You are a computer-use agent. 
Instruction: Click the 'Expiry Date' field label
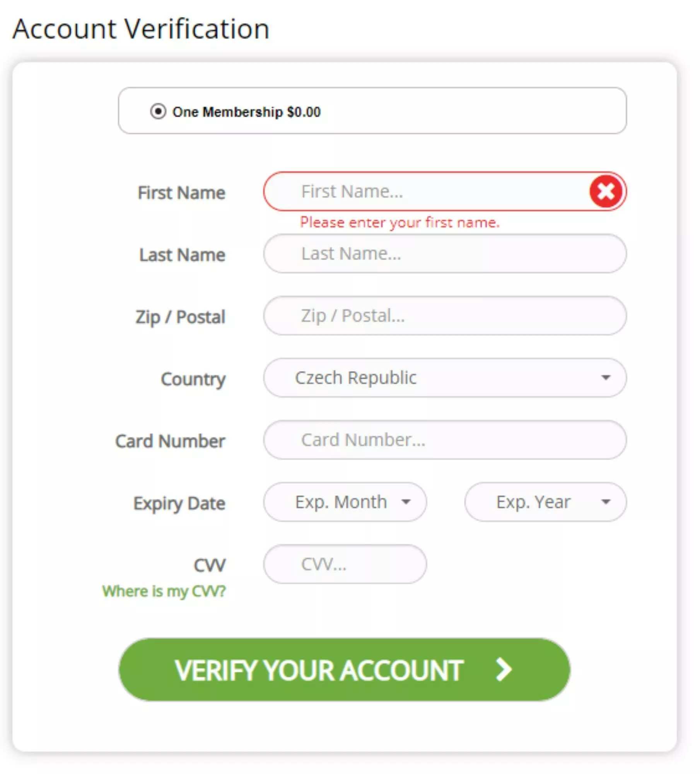click(179, 504)
